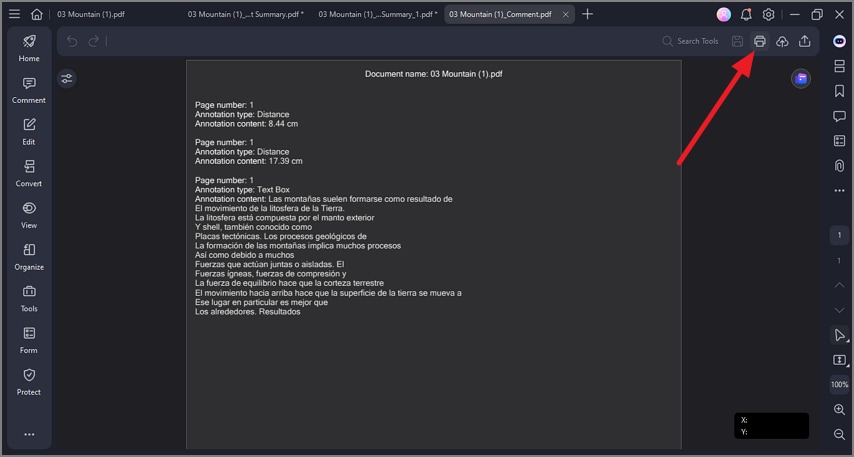
Task: Click the 'Annotation content: 17.39 cm' line
Action: 248,161
